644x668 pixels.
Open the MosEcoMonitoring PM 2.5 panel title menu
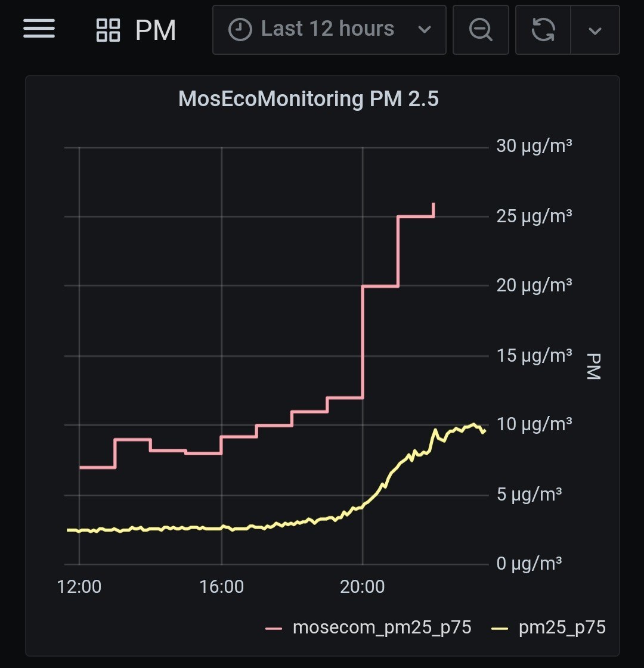[308, 99]
